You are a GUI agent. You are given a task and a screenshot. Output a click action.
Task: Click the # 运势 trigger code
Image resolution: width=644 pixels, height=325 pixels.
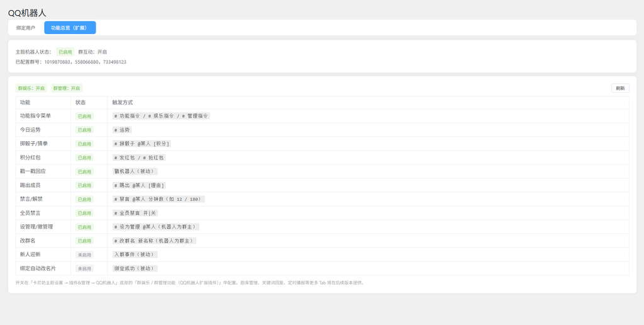(122, 130)
